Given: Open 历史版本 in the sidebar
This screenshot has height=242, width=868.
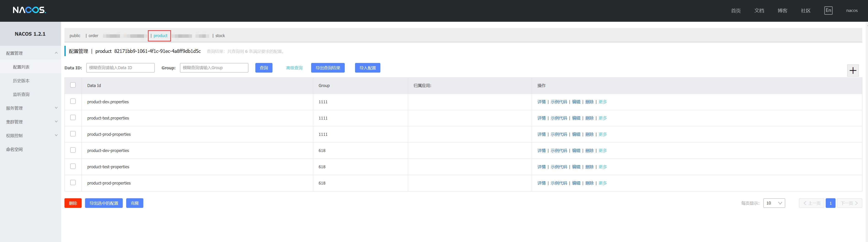Looking at the screenshot, I should pyautogui.click(x=21, y=81).
